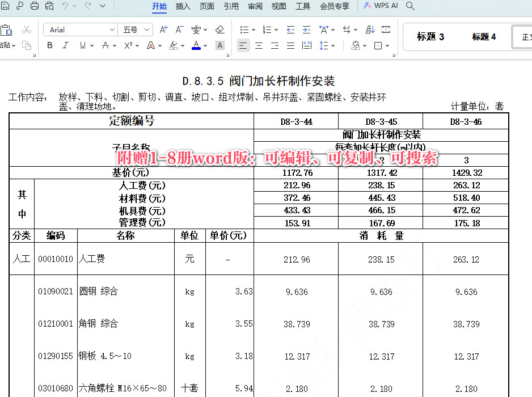Viewport: 532px width, 397px height.
Task: Toggle italic formatting
Action: tap(65, 45)
